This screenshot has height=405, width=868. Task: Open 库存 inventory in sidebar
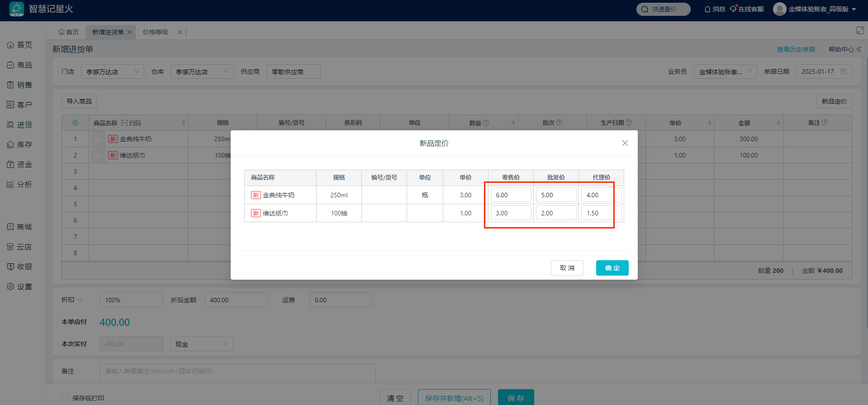click(x=19, y=145)
